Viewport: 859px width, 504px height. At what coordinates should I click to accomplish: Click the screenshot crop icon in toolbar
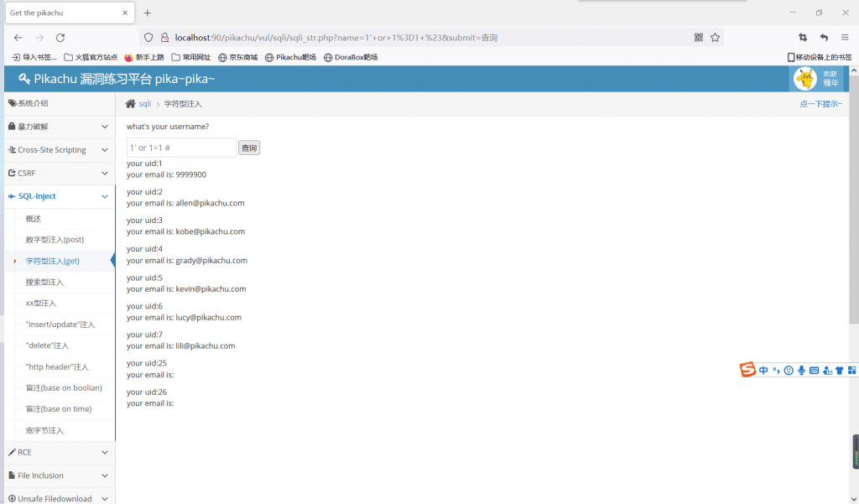point(803,38)
